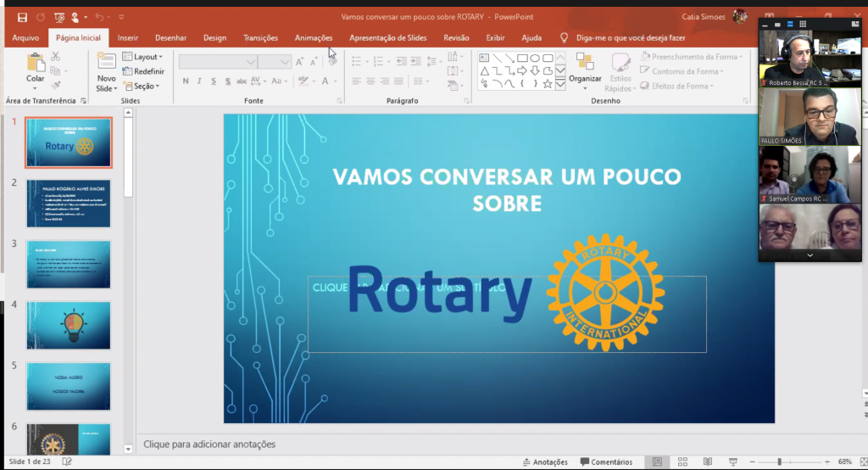Switch to the reading view in status bar

706,462
